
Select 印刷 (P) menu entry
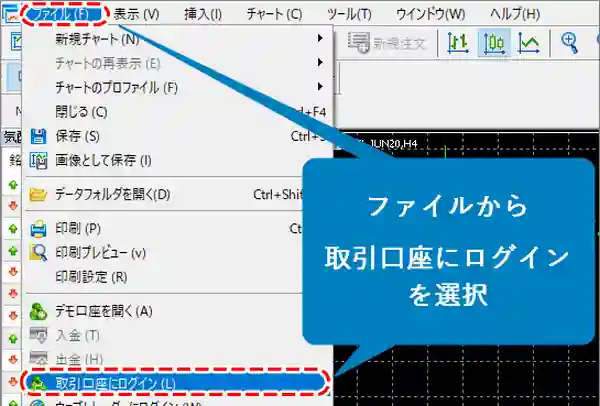[x=178, y=228]
